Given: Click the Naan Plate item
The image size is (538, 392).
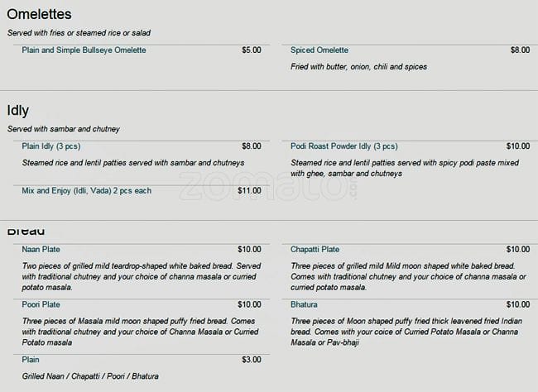Looking at the screenshot, I should tap(41, 249).
